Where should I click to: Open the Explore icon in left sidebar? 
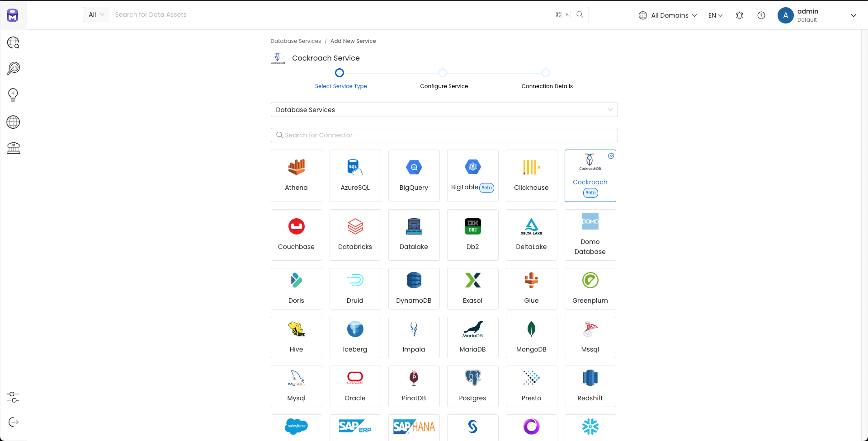13,43
